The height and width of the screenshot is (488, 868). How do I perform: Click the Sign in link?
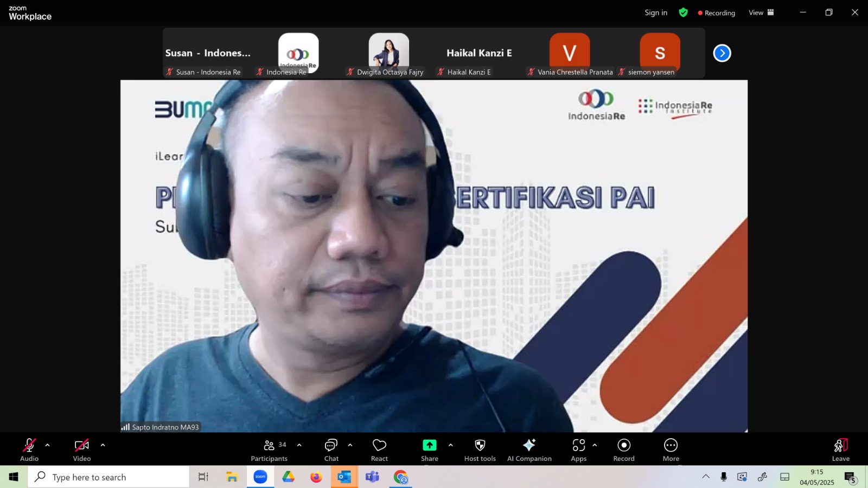[x=656, y=12]
